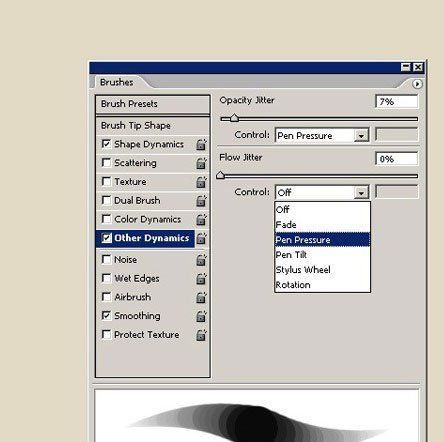Uncheck the Shape Dynamics checkbox

click(106, 144)
